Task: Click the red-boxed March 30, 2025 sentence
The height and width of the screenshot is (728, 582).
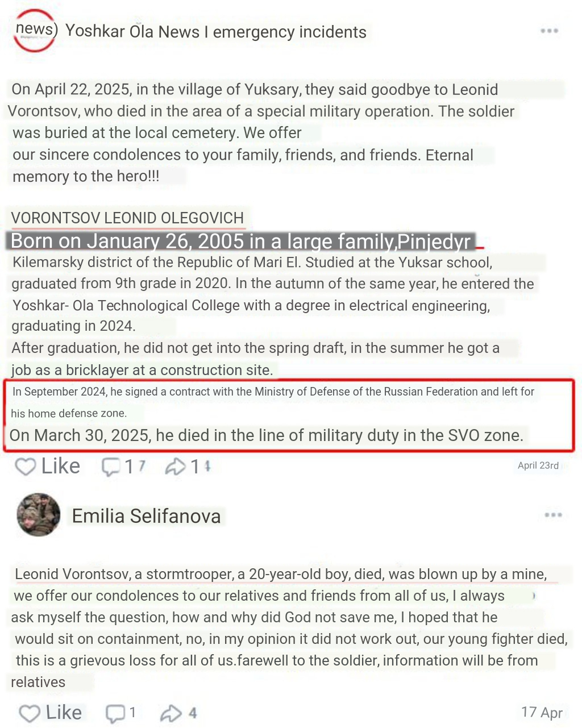Action: tap(266, 435)
